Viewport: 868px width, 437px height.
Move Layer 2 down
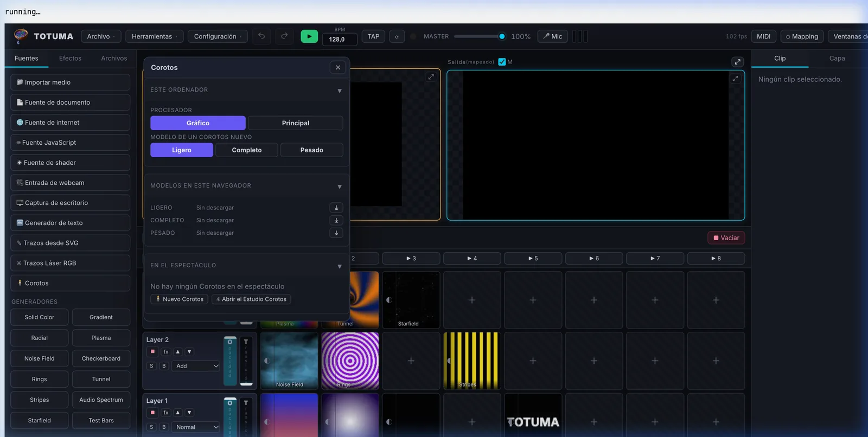coord(189,352)
